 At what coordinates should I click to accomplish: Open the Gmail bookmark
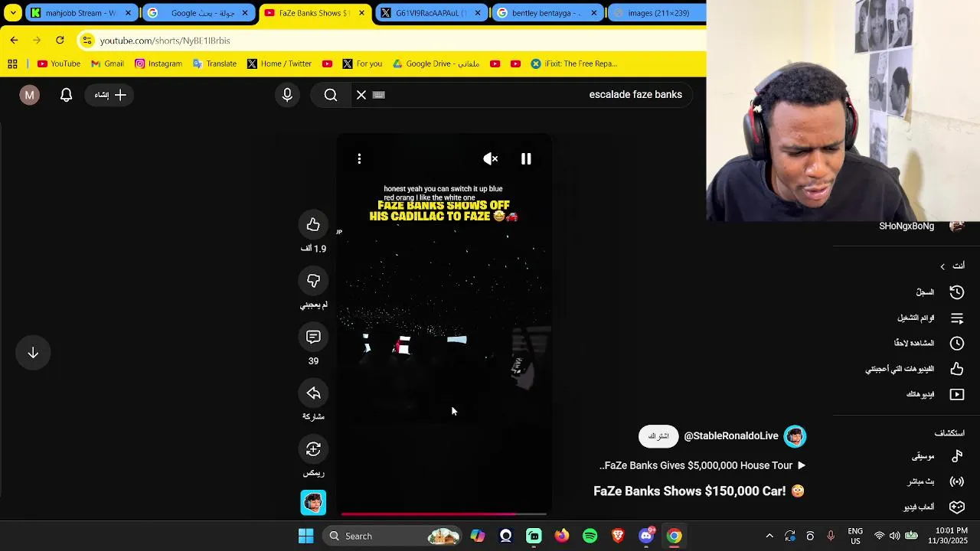point(107,64)
